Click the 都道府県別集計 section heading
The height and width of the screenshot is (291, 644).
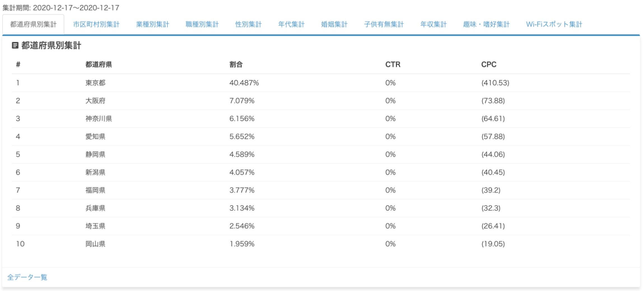tap(51, 45)
